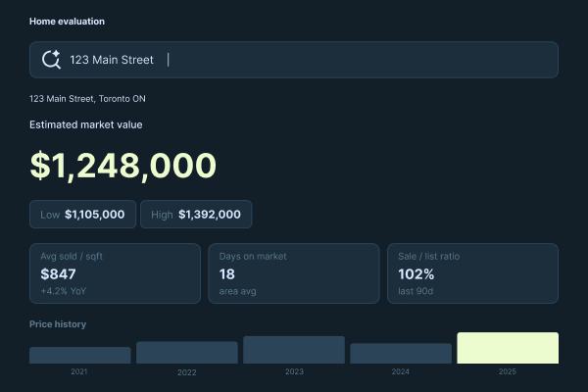Screen dimensions: 588x392
Task: Click the Price history section label
Action: [x=58, y=324]
